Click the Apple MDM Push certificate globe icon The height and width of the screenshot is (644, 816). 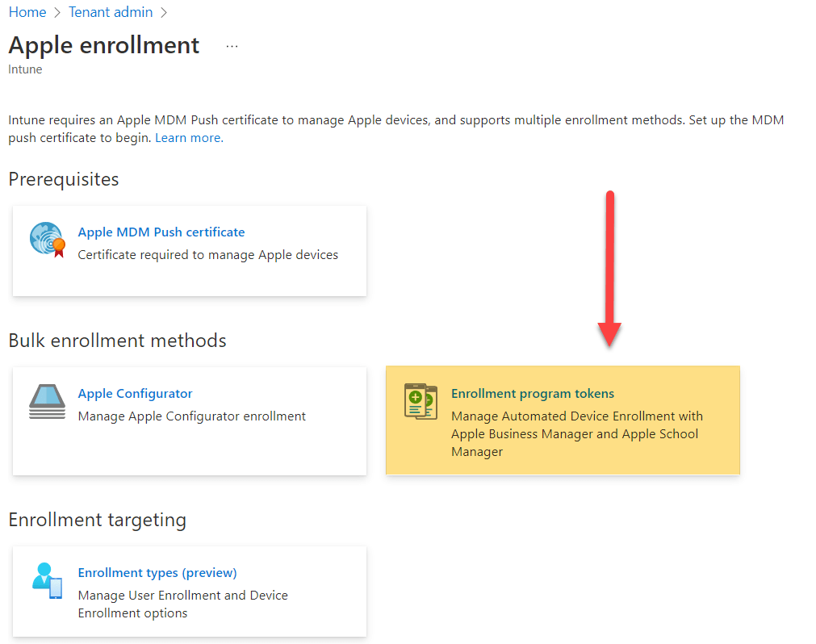tap(47, 240)
